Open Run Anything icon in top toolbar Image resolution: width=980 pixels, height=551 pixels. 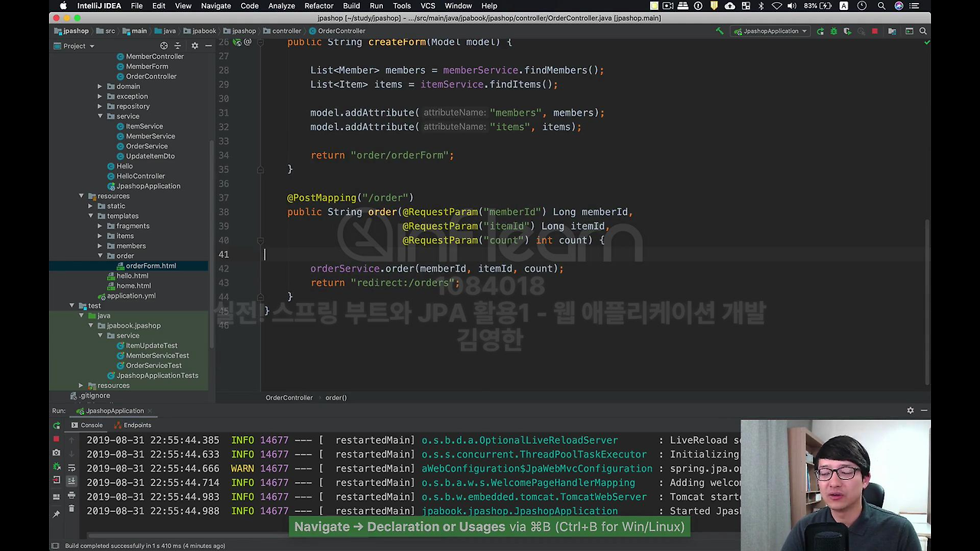909,31
